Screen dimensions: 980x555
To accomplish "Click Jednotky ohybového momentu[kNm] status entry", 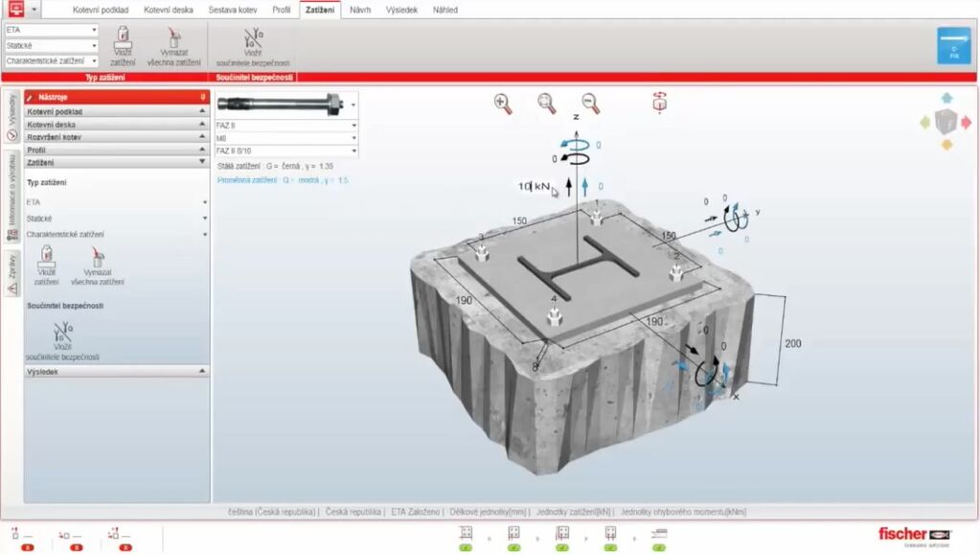I will [683, 512].
